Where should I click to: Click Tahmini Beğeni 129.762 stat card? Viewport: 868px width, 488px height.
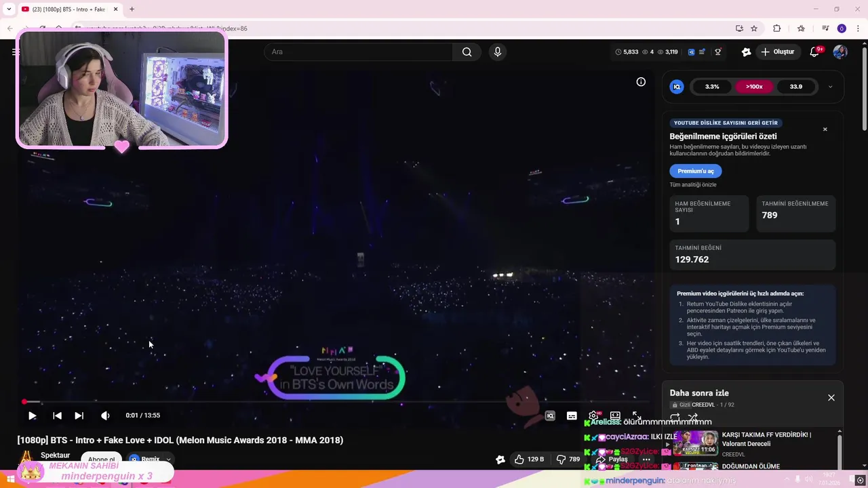pos(753,255)
